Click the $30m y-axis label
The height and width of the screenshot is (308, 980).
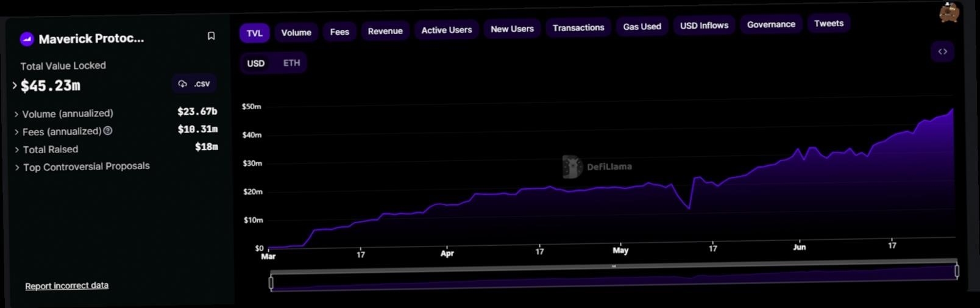coord(252,163)
